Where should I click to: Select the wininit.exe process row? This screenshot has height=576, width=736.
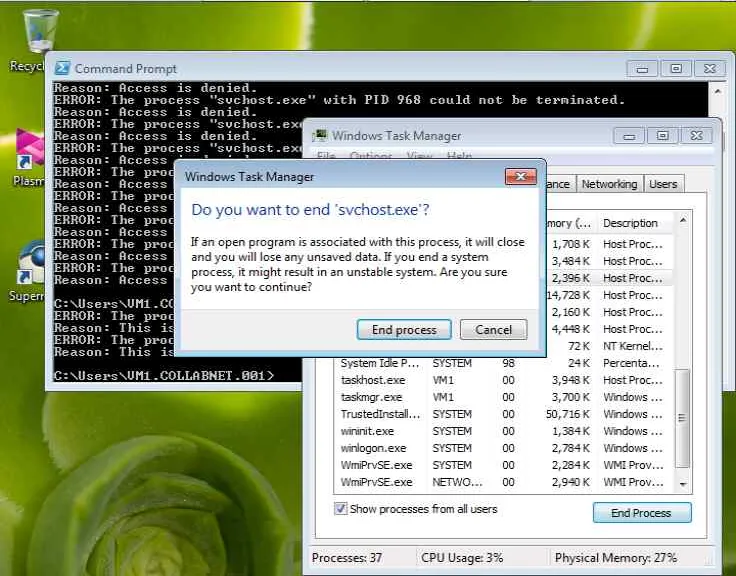(x=504, y=431)
